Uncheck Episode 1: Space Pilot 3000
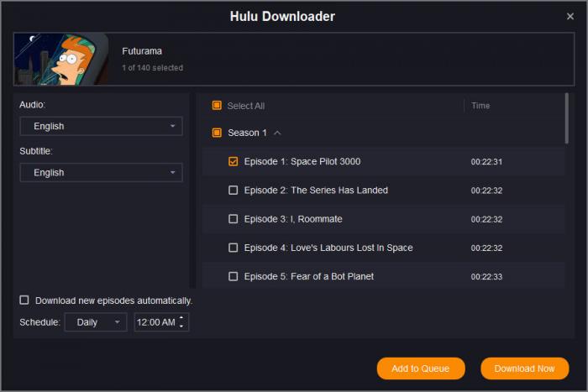 click(x=233, y=161)
